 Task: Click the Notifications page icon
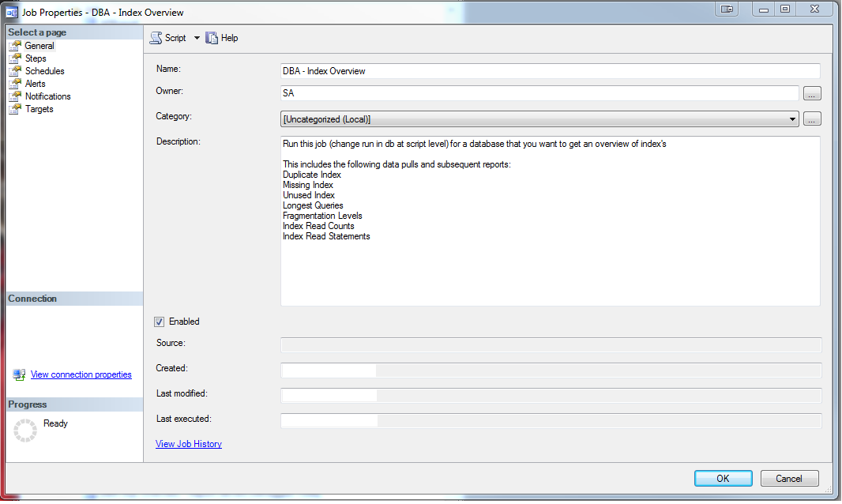coord(14,96)
